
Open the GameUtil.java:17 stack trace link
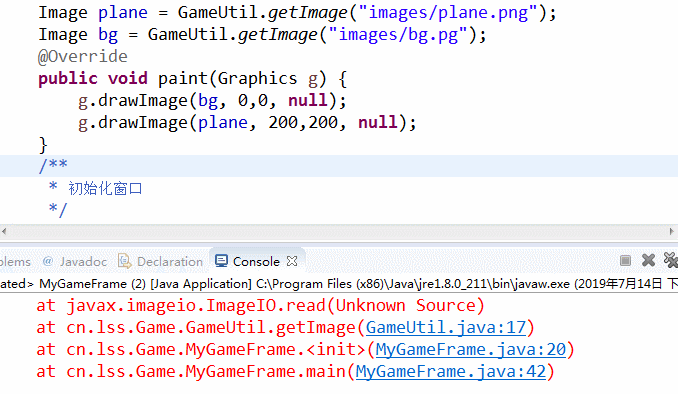pyautogui.click(x=446, y=328)
